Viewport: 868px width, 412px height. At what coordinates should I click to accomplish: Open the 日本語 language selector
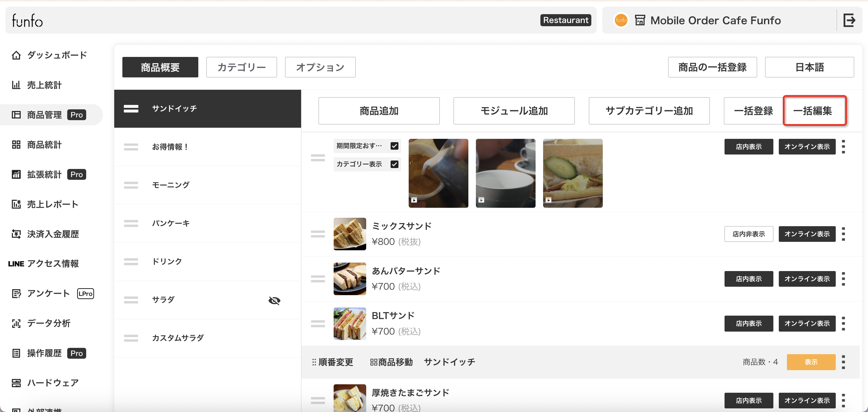coord(809,67)
